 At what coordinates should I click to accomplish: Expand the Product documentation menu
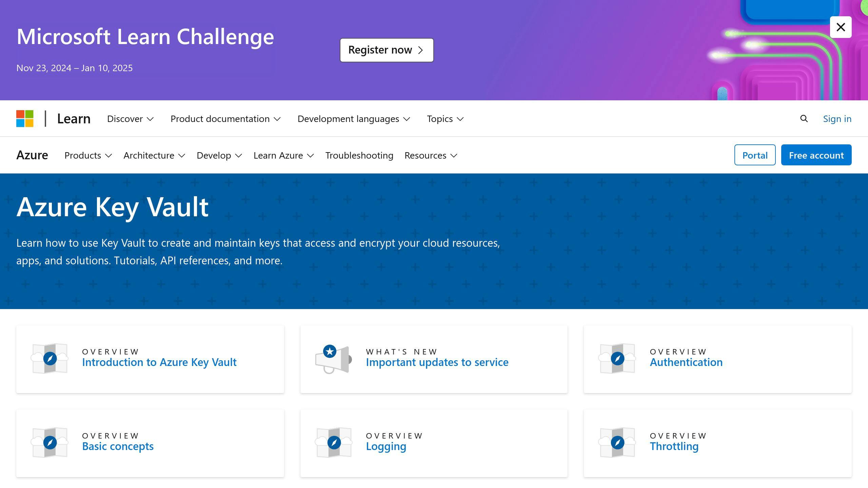(x=225, y=119)
